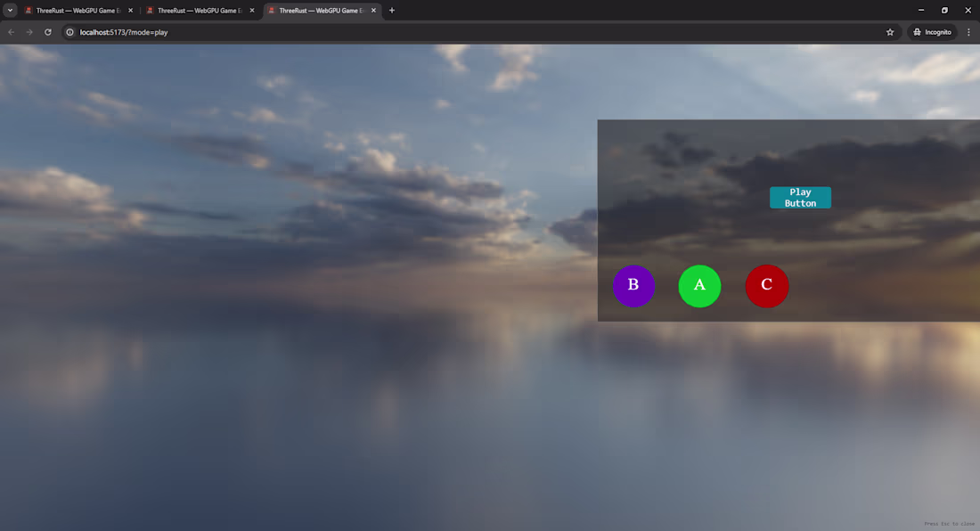The image size is (980, 531).
Task: Click the teal Play Button
Action: [800, 198]
